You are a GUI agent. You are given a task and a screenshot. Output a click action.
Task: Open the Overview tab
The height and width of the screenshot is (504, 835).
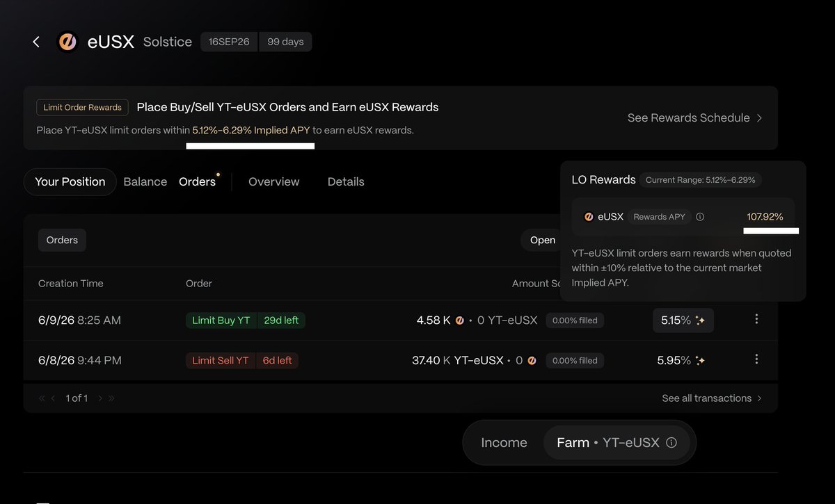[274, 181]
